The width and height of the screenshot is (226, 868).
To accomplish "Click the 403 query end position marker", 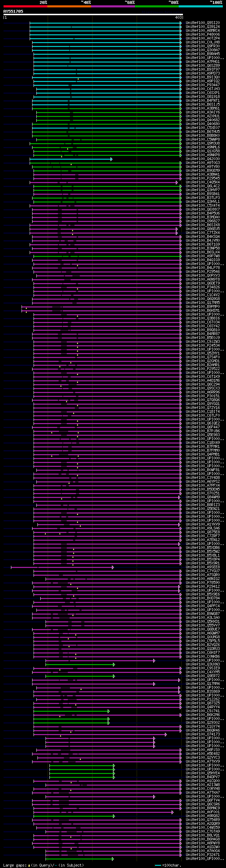I will (x=178, y=17).
